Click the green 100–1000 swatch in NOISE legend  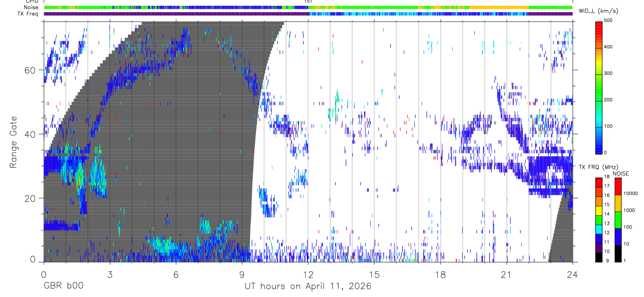point(618,219)
